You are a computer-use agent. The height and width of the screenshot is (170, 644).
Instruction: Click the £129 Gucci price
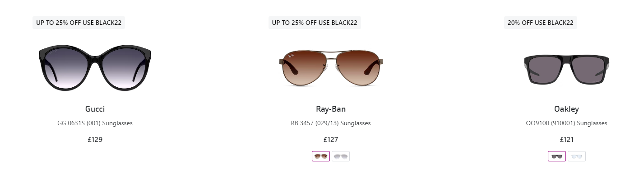95,139
